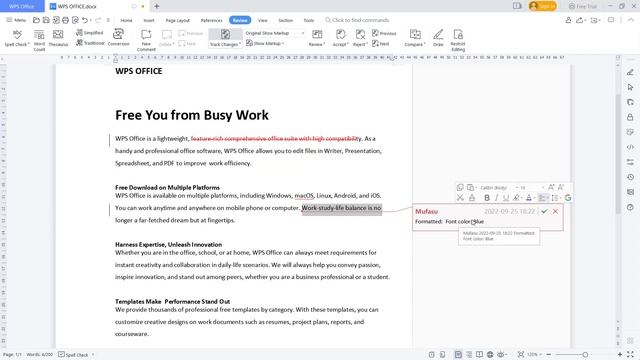The height and width of the screenshot is (360, 640).
Task: Open the Chinese Conversion tool
Action: 118,38
